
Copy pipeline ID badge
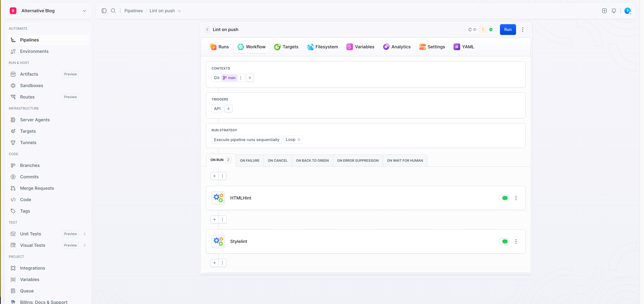click(472, 30)
